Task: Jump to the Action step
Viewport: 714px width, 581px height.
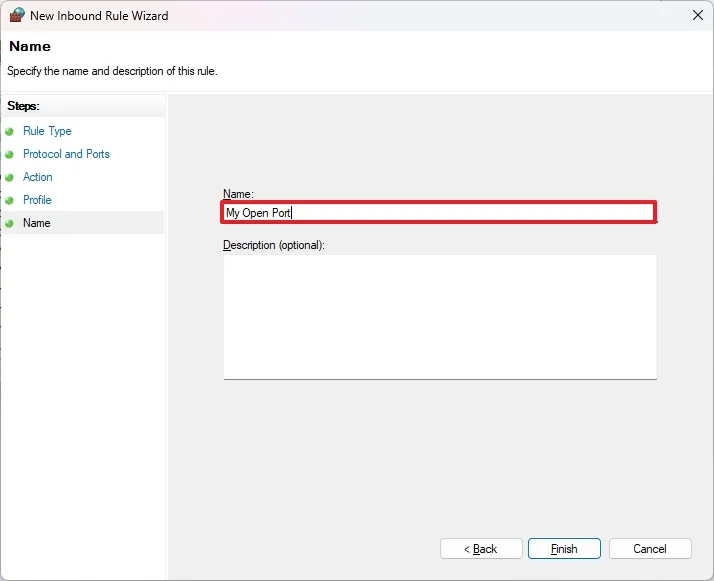Action: click(x=38, y=177)
